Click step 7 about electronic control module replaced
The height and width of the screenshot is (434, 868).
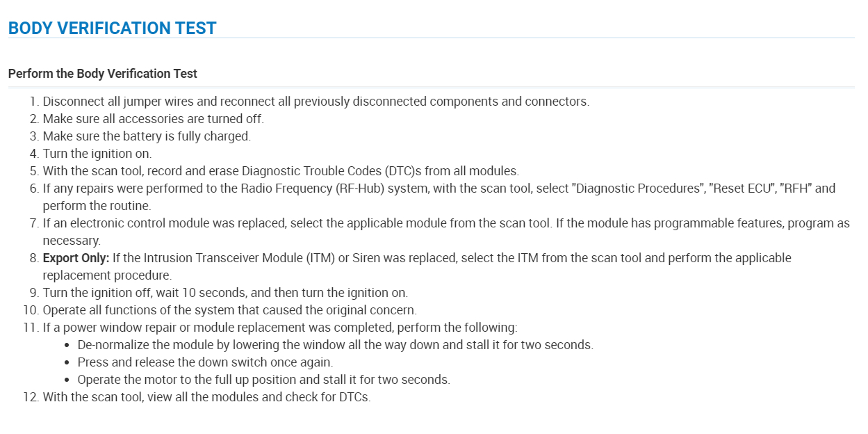[445, 223]
